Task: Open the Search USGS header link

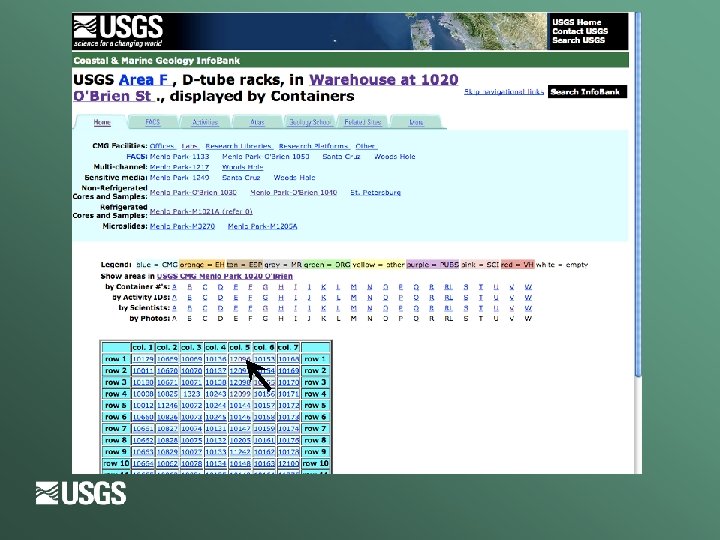Action: pos(578,40)
